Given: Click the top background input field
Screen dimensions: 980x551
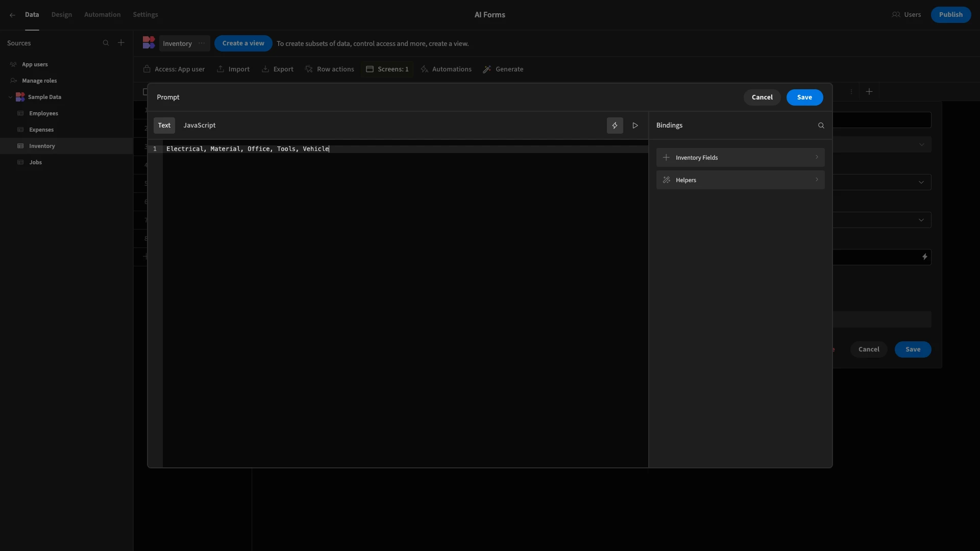Looking at the screenshot, I should (x=882, y=120).
